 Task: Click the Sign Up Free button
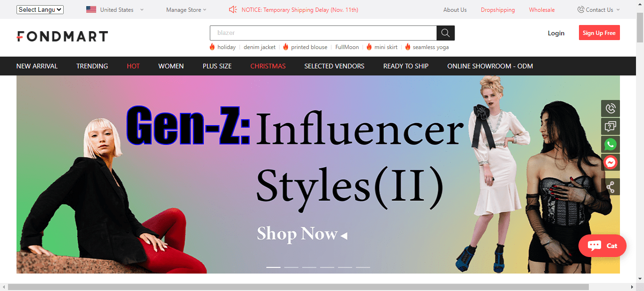coord(599,33)
